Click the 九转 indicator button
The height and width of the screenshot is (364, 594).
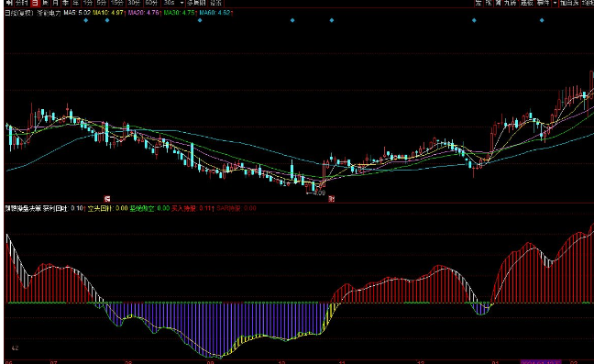pyautogui.click(x=511, y=3)
